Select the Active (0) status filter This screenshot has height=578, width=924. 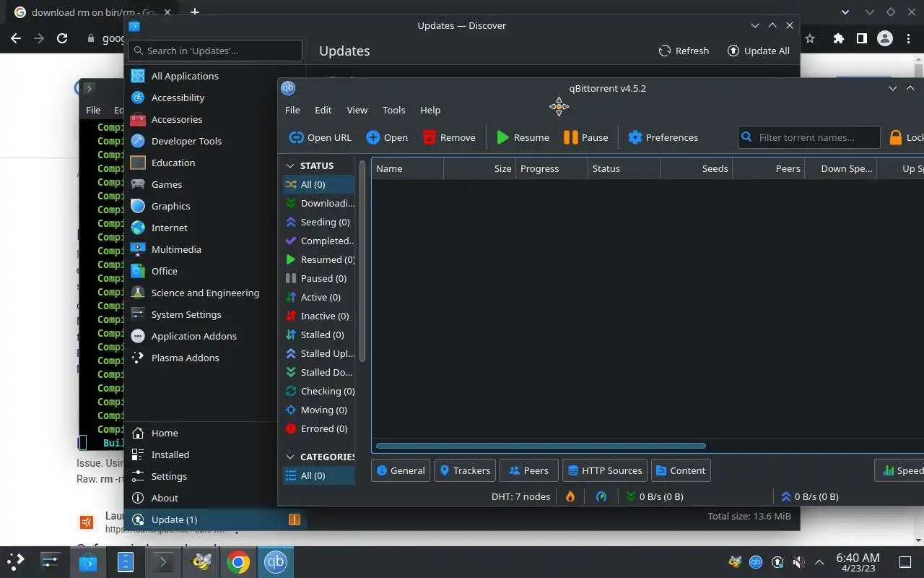(318, 297)
